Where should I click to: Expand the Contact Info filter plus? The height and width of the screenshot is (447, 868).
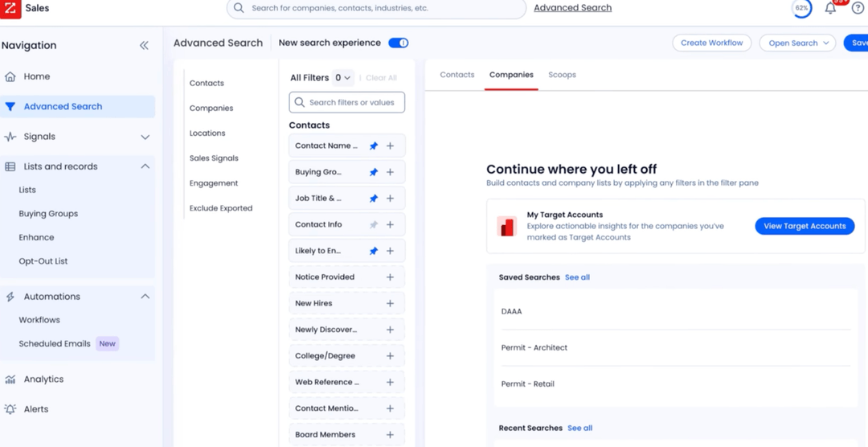391,224
